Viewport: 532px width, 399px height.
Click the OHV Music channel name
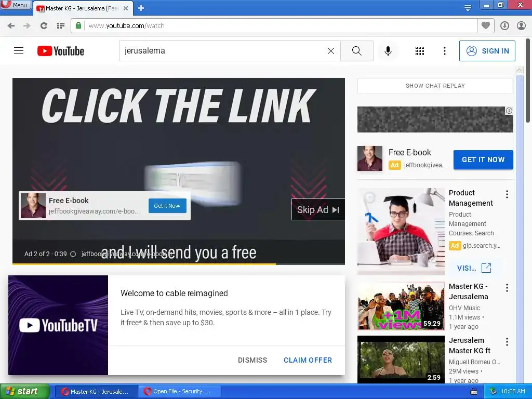[x=464, y=308]
